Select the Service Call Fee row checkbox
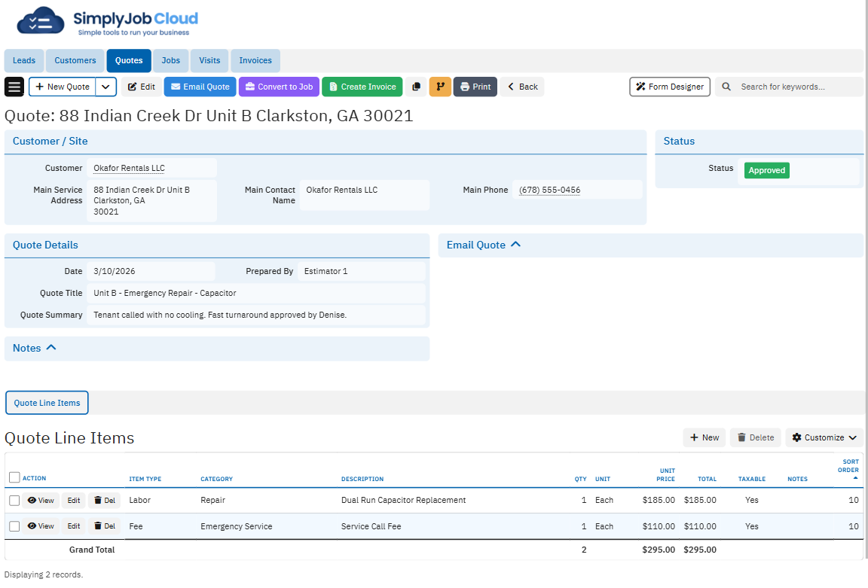 coord(14,527)
